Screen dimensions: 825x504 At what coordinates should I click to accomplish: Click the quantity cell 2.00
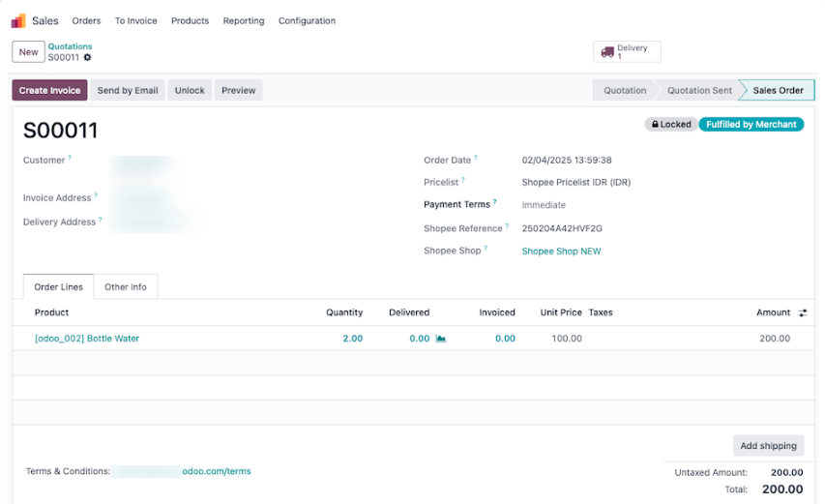click(352, 339)
